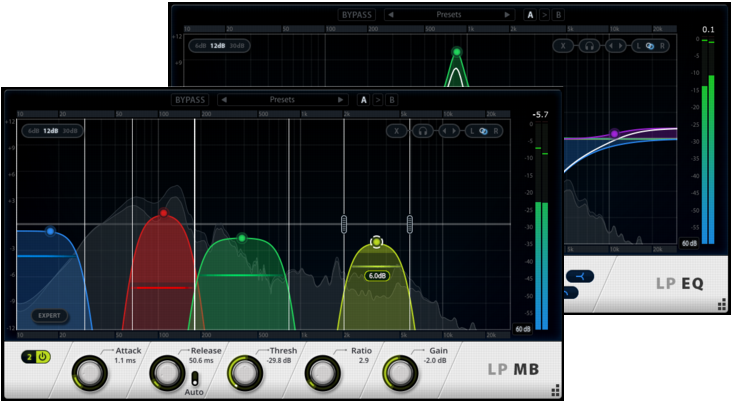731x401 pixels.
Task: Select the green band node in LP MB
Action: pos(241,238)
